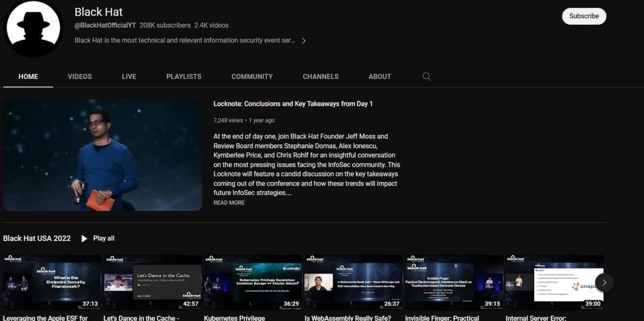Open the ABOUT tab

pyautogui.click(x=380, y=77)
